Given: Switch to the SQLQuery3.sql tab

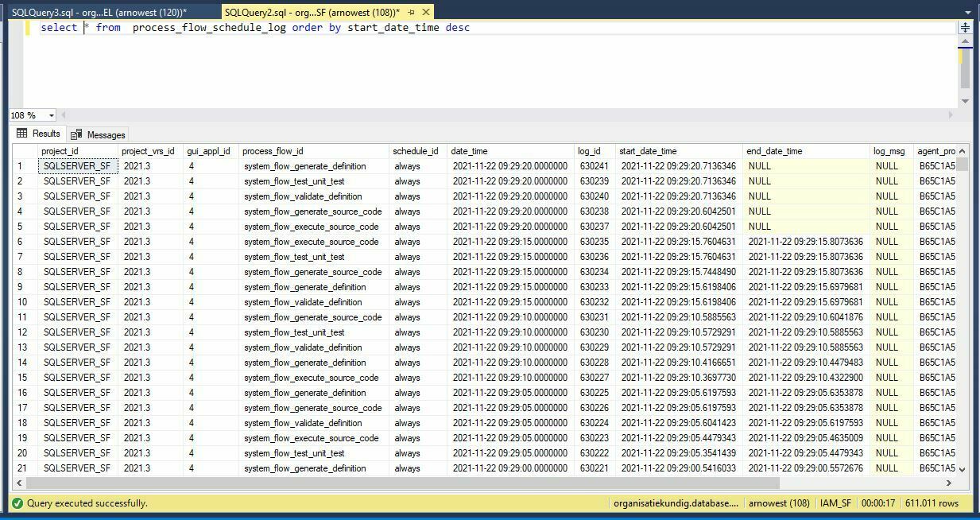Looking at the screenshot, I should 99,12.
